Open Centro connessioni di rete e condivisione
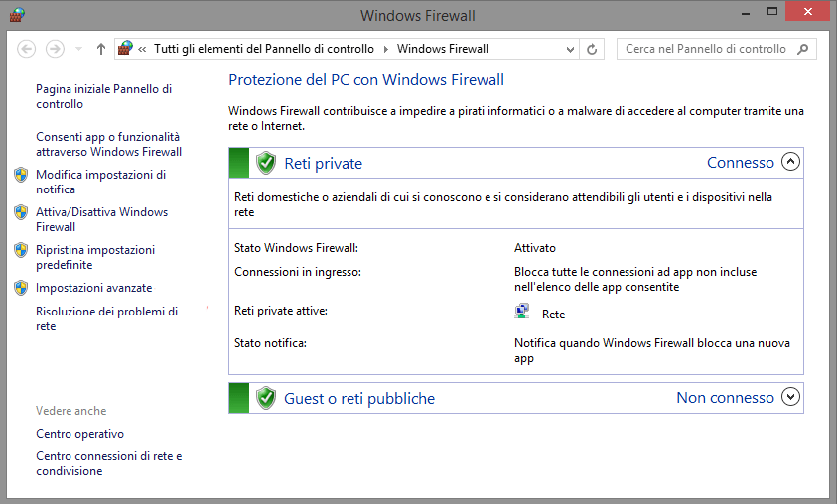Viewport: 837px width, 504px height. 109,463
